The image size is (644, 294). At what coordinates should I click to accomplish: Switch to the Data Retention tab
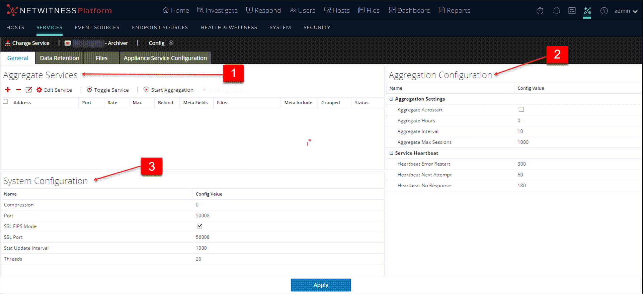coord(60,58)
